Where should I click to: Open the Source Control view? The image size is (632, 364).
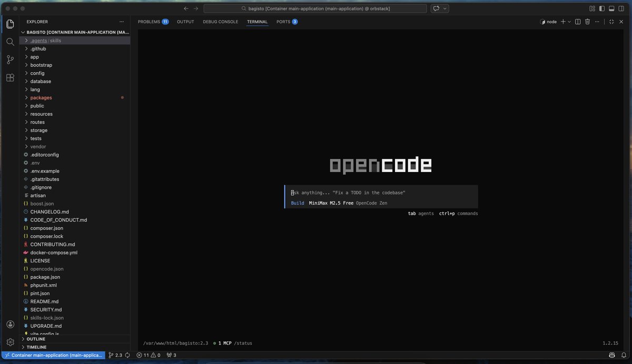click(10, 60)
